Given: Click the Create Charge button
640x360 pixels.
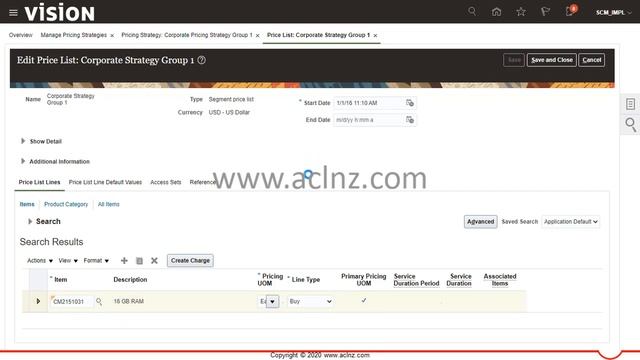Looking at the screenshot, I should [x=190, y=260].
